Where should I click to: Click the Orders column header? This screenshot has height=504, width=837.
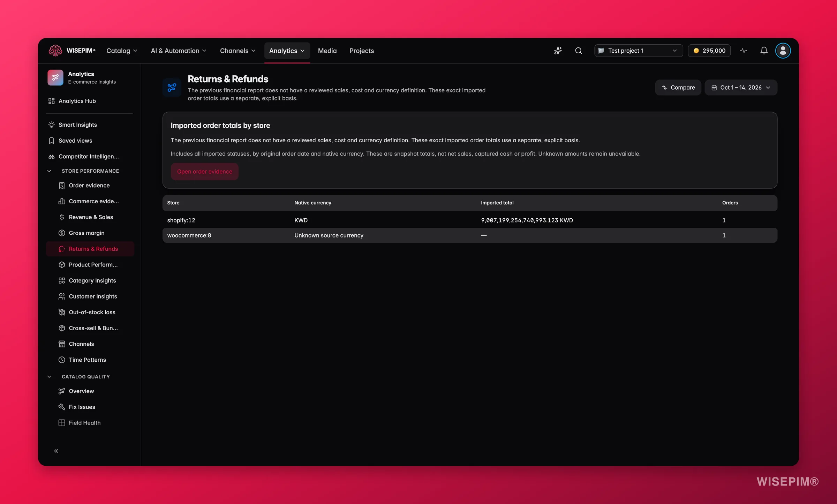730,203
